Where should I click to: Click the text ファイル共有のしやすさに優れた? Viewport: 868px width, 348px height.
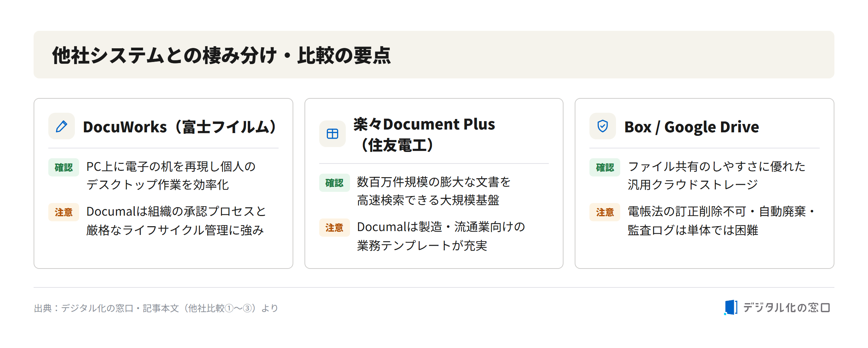click(716, 167)
